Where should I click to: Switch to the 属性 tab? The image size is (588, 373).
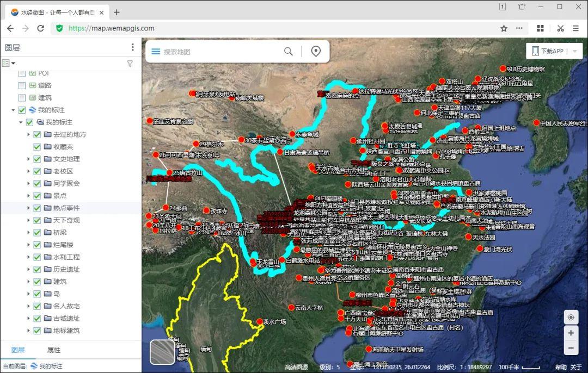click(53, 350)
